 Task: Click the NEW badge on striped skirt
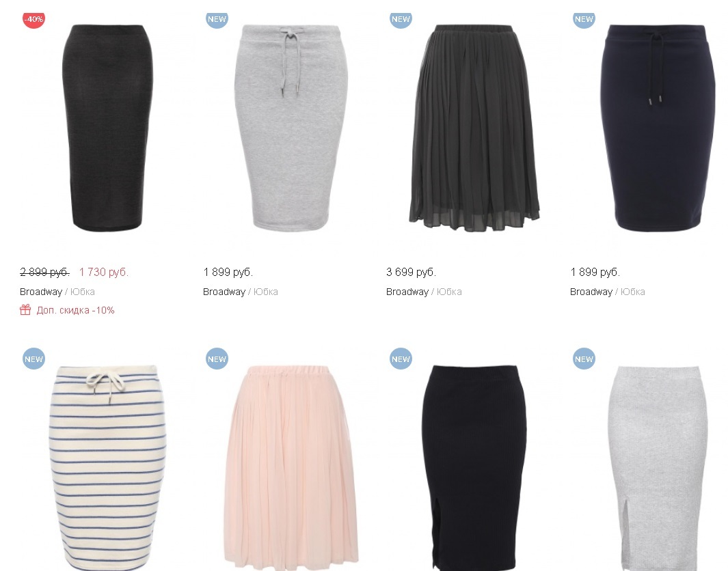point(34,359)
